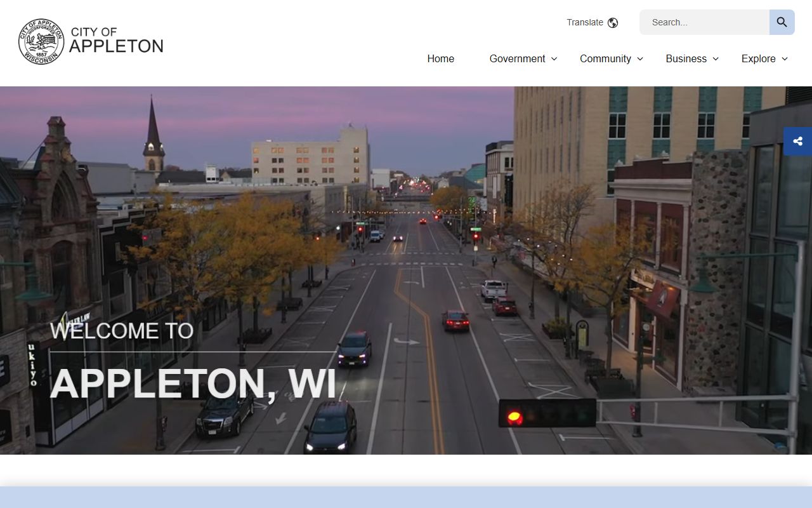This screenshot has width=812, height=508.
Task: Expand the Business dropdown chevron
Action: 716,58
